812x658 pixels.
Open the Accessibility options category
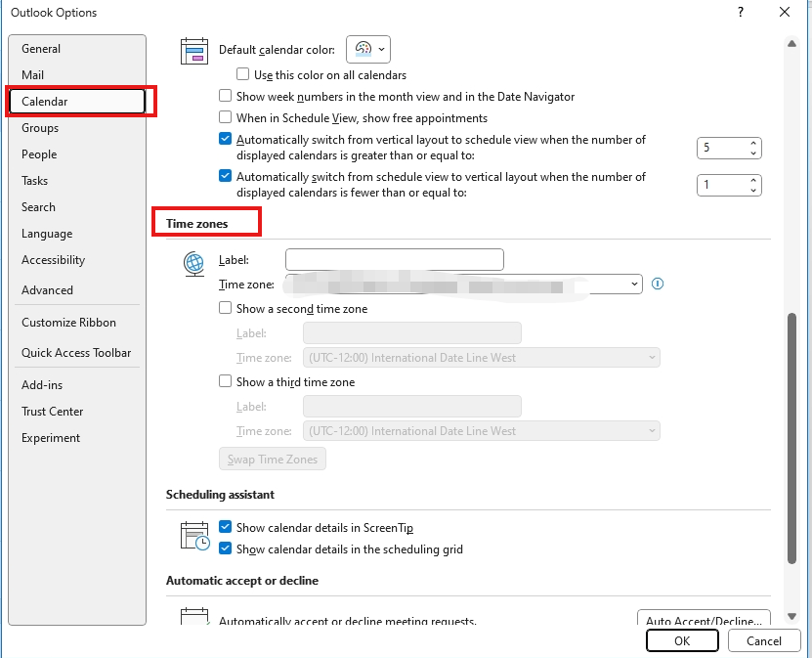click(x=76, y=260)
